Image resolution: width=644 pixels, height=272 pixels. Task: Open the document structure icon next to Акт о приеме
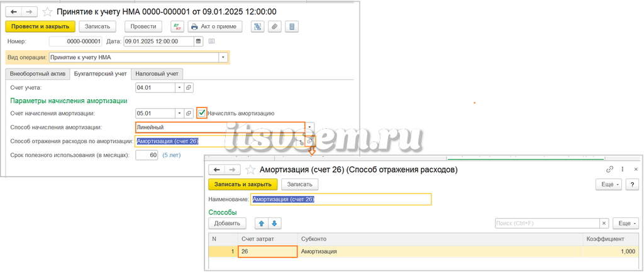258,26
